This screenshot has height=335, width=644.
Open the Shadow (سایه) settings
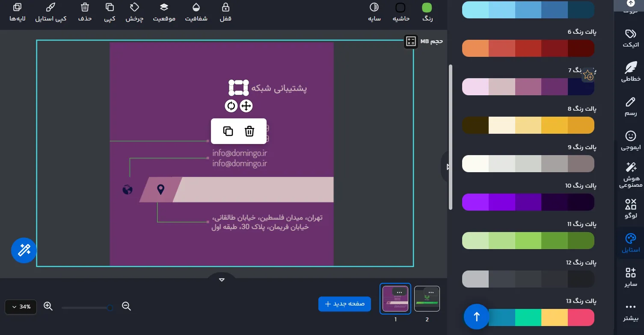coord(374,12)
